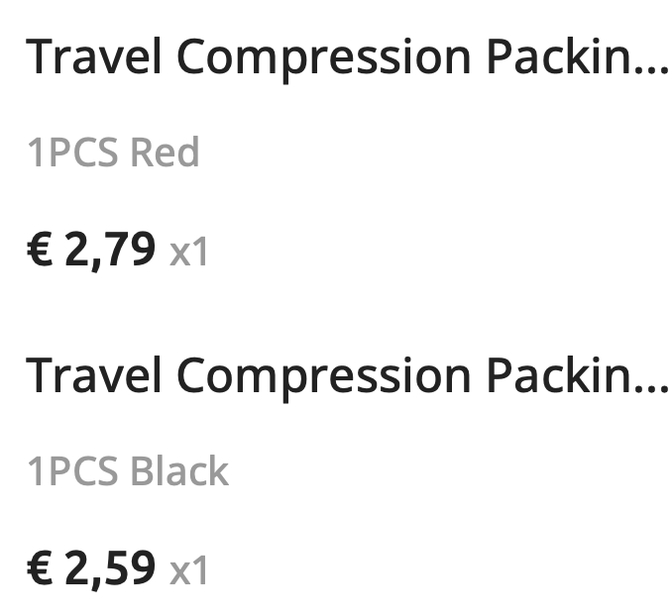
Task: Click the 1PCS Black variant label
Action: click(127, 471)
